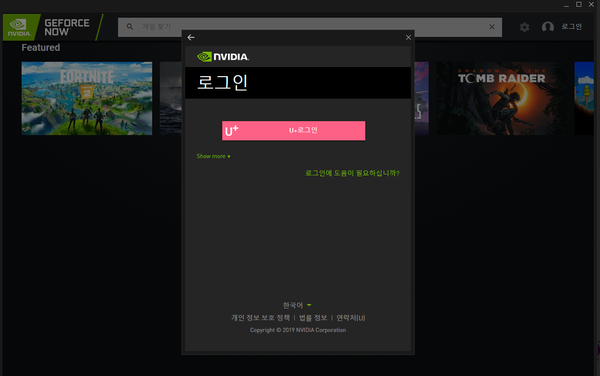Click the game search input field
The width and height of the screenshot is (600, 376).
310,27
